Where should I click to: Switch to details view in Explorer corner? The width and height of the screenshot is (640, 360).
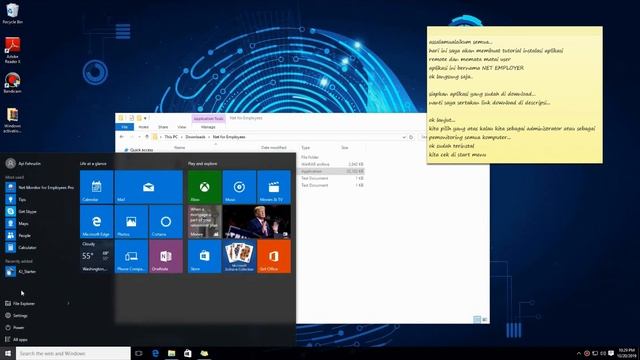pyautogui.click(x=477, y=319)
